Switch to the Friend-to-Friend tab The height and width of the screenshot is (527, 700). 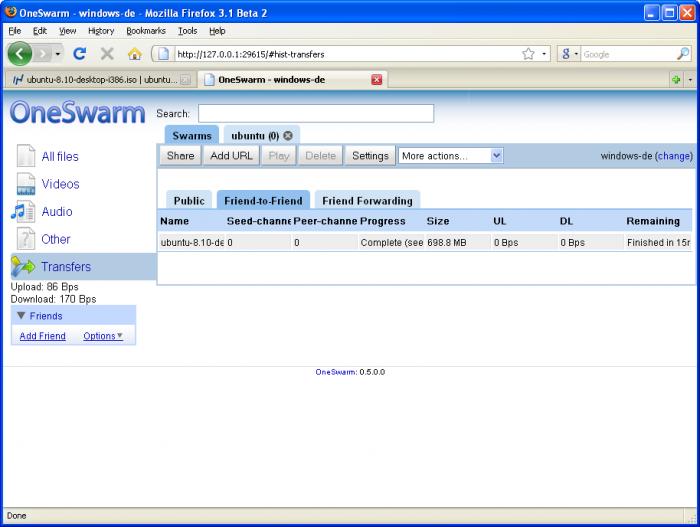point(263,201)
